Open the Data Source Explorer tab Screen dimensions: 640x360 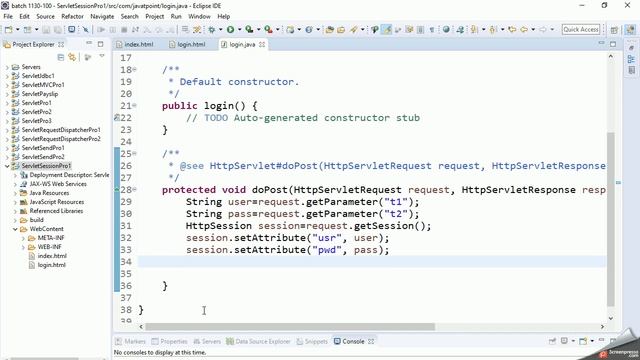pyautogui.click(x=258, y=341)
